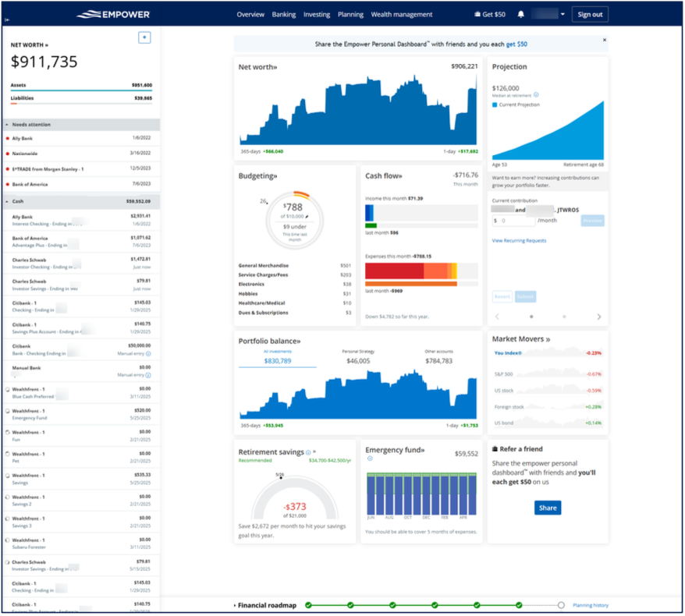The width and height of the screenshot is (685, 616).
Task: Select All investments portfolio tab
Action: pyautogui.click(x=278, y=358)
